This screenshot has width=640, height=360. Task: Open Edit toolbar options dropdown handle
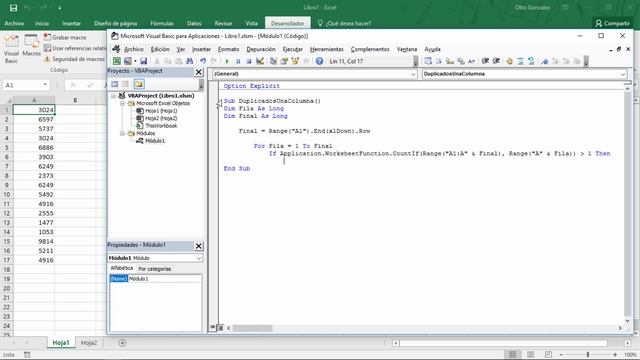586,62
